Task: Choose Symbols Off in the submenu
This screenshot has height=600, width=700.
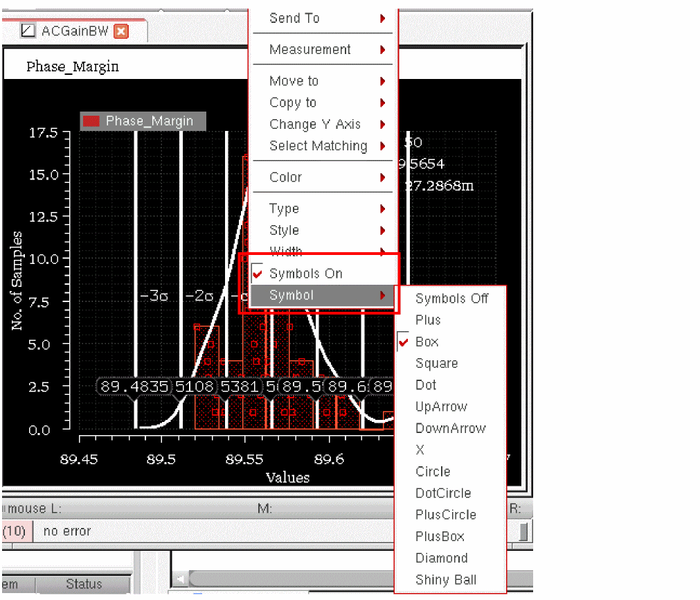Action: [x=451, y=299]
